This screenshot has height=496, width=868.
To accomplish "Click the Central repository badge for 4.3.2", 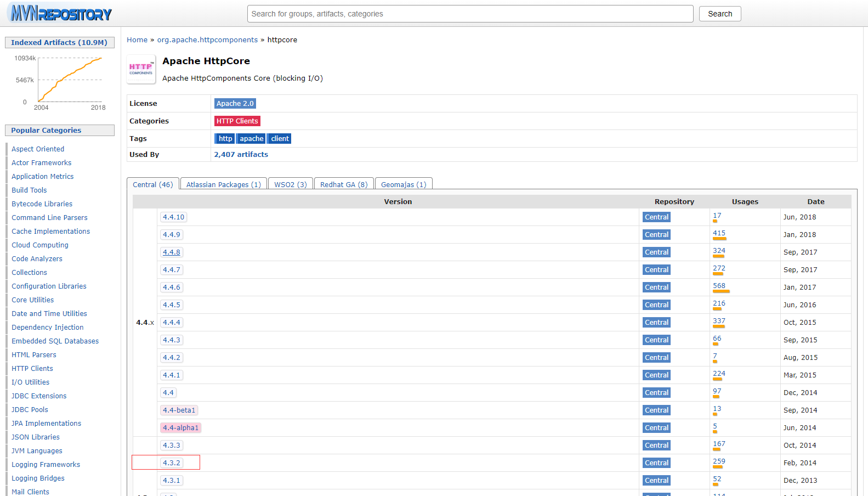I will coord(656,463).
